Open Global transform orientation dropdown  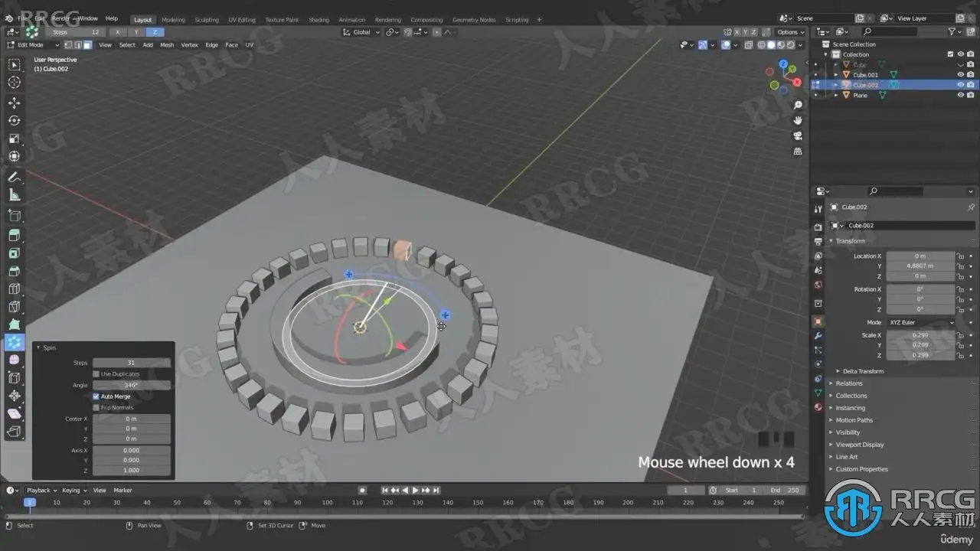coord(362,32)
